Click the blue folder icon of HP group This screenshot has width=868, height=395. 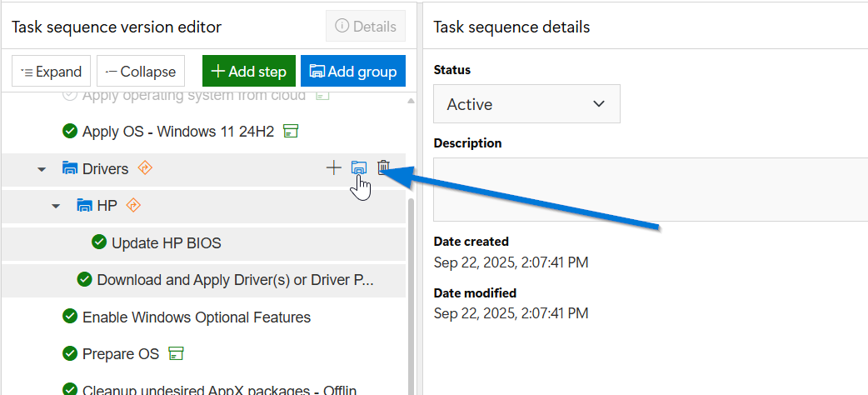(84, 205)
